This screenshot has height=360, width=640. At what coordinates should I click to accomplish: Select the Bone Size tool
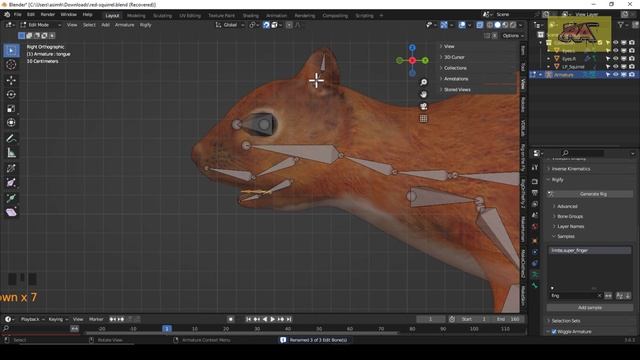click(x=11, y=183)
